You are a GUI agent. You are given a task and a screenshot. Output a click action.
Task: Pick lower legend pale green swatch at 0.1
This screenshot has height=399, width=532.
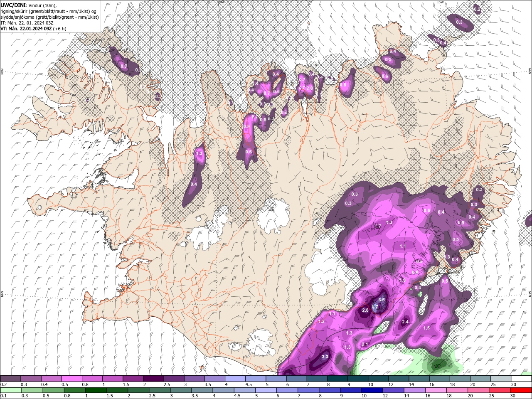pyautogui.click(x=10, y=390)
